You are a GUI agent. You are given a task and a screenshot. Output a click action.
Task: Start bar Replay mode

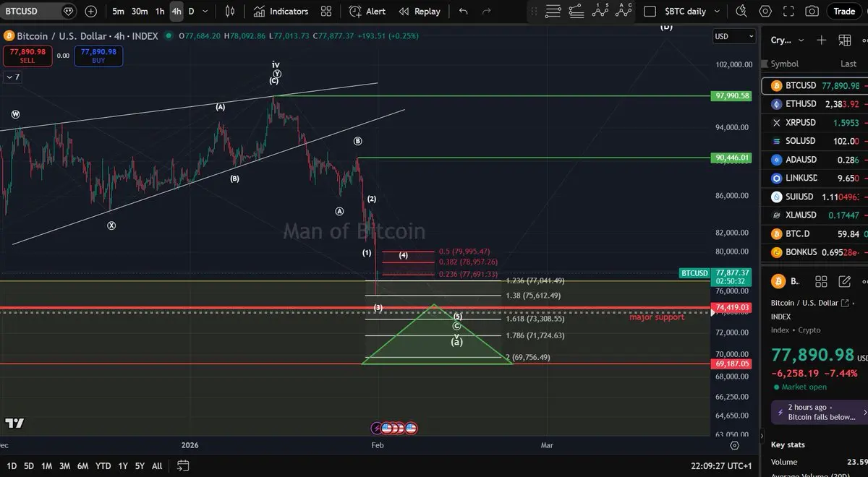tap(420, 11)
